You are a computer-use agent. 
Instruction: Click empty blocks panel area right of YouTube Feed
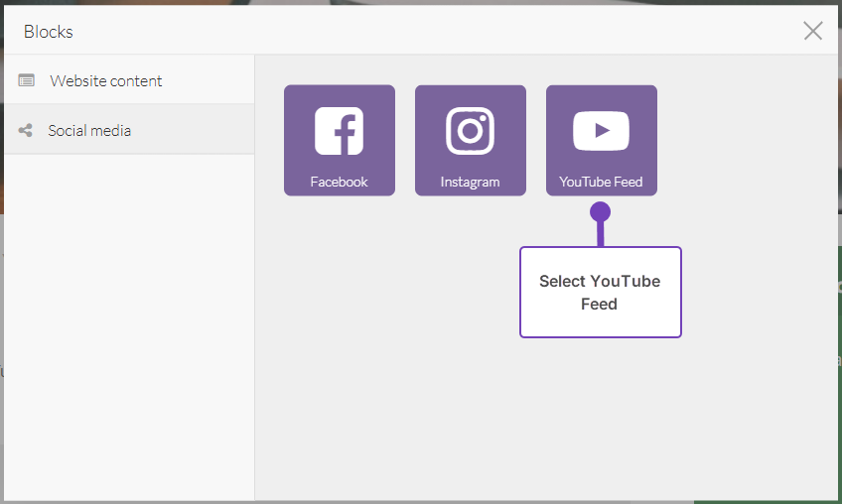tap(745, 139)
